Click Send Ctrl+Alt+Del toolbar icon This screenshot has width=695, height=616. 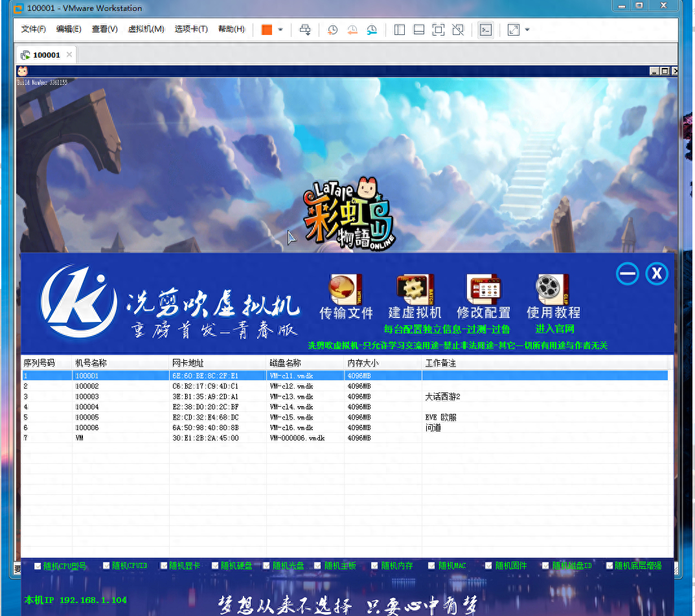click(305, 30)
